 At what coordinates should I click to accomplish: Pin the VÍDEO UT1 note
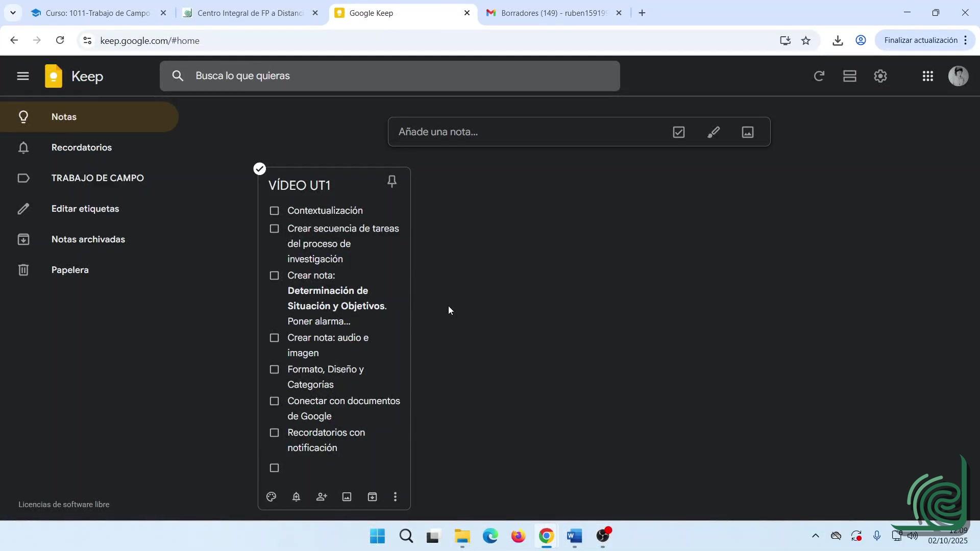392,182
